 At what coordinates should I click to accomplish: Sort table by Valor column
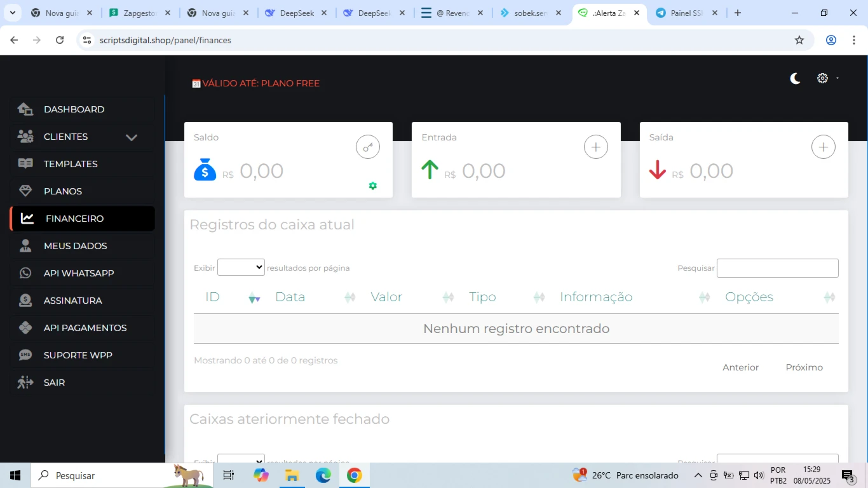(408, 297)
